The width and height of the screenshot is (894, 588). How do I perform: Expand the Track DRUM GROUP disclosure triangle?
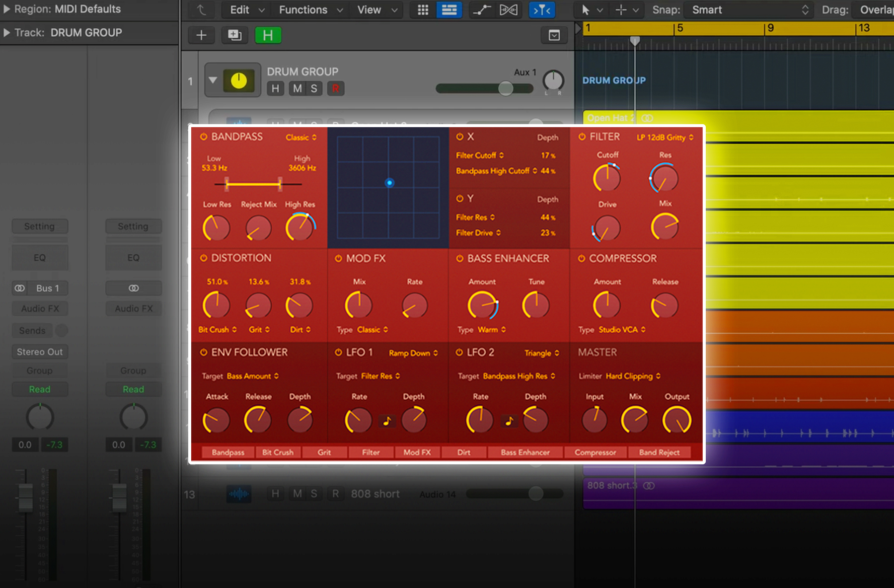pyautogui.click(x=7, y=33)
